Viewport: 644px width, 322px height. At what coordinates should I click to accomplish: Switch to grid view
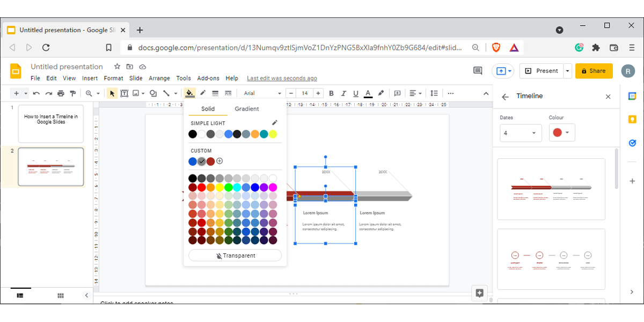point(61,295)
